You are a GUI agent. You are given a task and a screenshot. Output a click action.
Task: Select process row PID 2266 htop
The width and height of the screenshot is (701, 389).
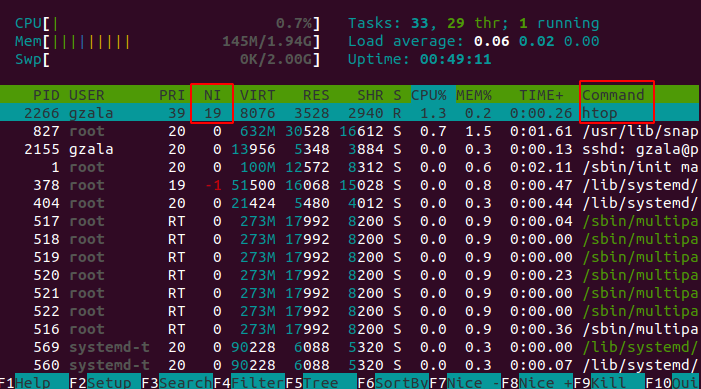tap(350, 113)
